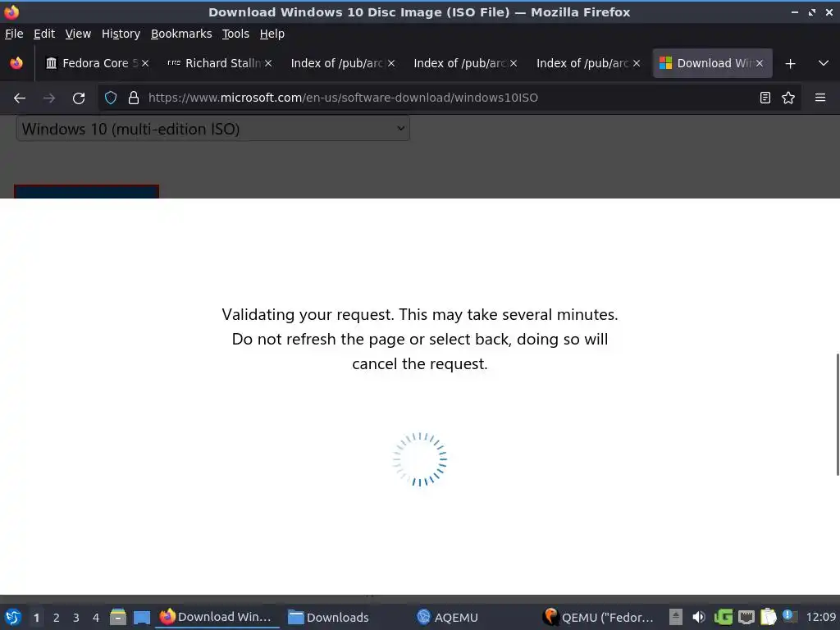Click the forward navigation arrow

tap(48, 98)
